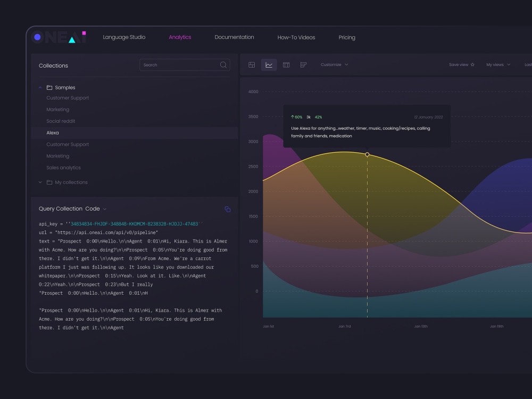Viewport: 532px width, 399px height.
Task: Click the Jan 19th axis label
Action: (x=497, y=327)
